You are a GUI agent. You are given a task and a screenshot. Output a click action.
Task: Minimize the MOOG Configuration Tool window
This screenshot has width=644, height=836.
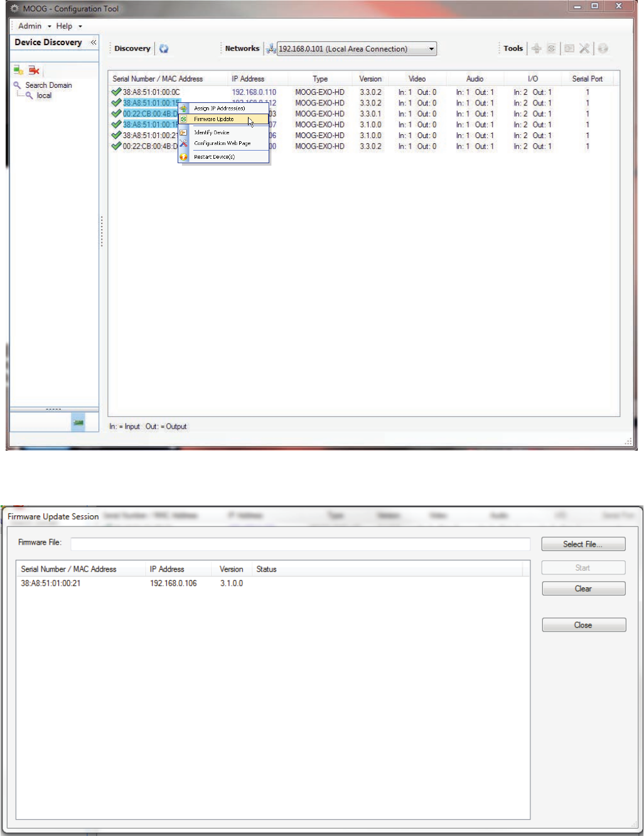pyautogui.click(x=577, y=6)
